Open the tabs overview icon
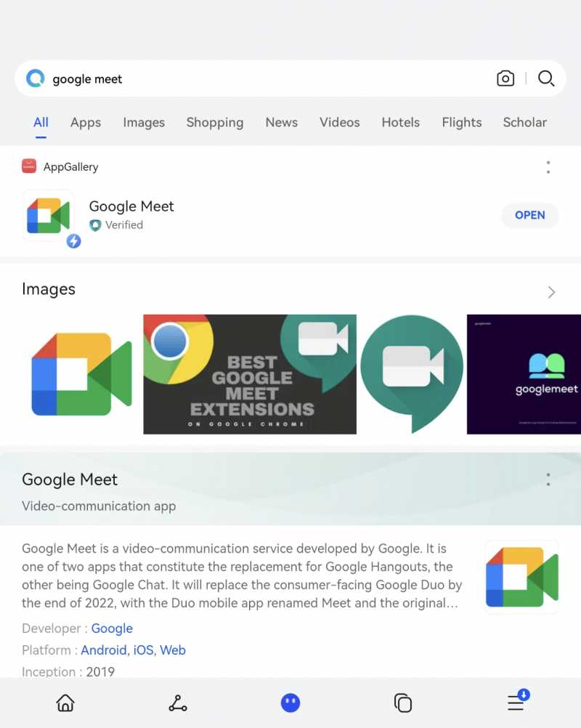581x728 pixels. 403,703
